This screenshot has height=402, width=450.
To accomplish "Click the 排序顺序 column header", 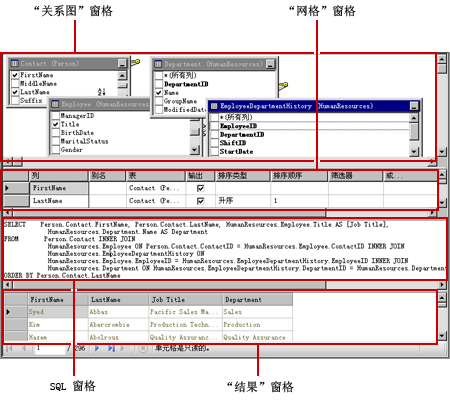I will pos(299,176).
